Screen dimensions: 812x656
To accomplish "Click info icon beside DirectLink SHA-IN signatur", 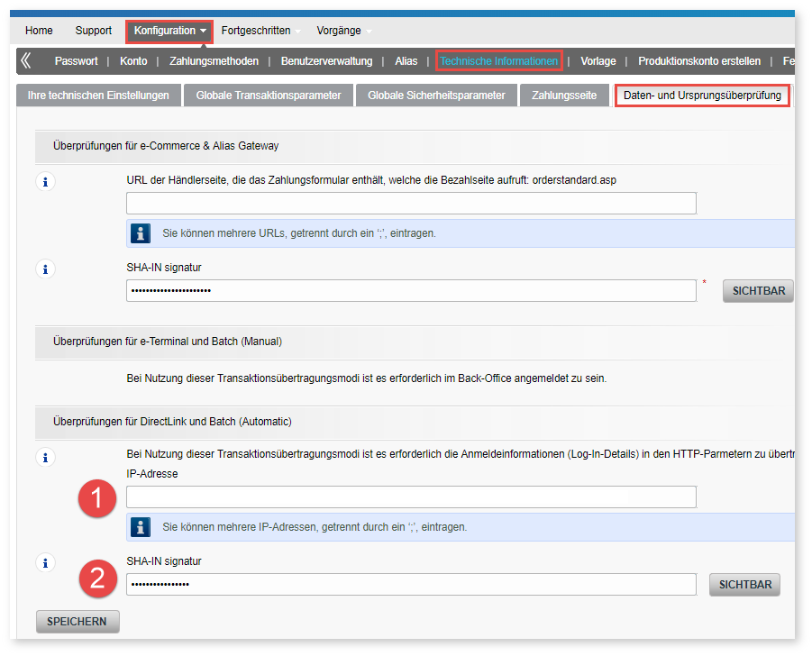I will 45,563.
